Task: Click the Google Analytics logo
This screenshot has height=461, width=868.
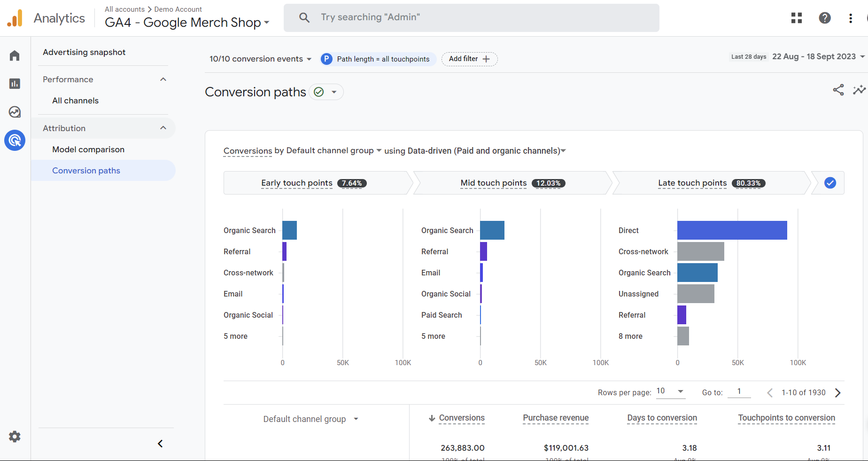Action: (x=15, y=18)
